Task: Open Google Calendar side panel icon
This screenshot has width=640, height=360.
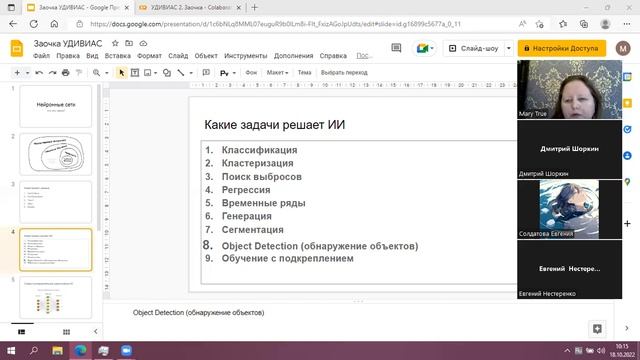Action: pos(627,77)
